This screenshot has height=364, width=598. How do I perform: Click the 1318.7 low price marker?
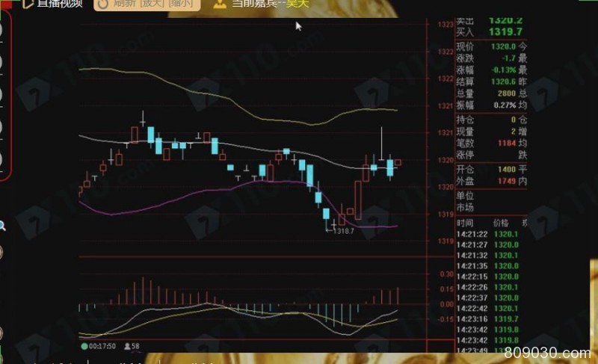(x=342, y=231)
